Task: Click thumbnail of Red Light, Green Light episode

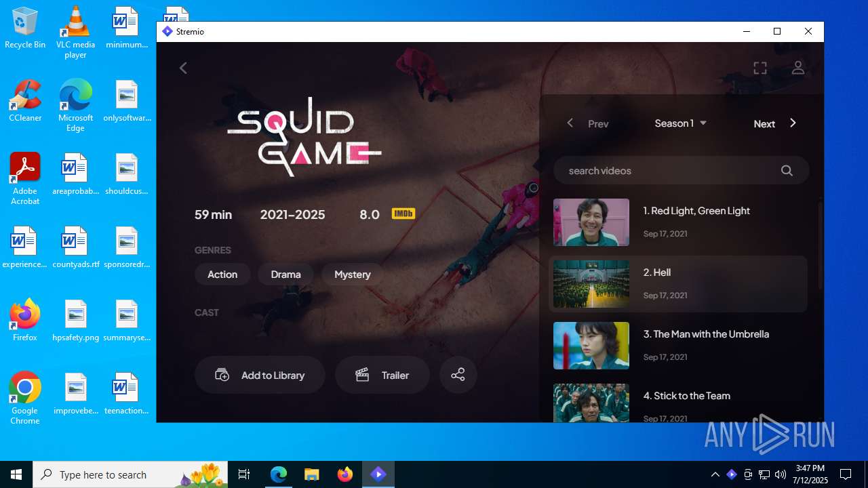Action: (x=591, y=222)
